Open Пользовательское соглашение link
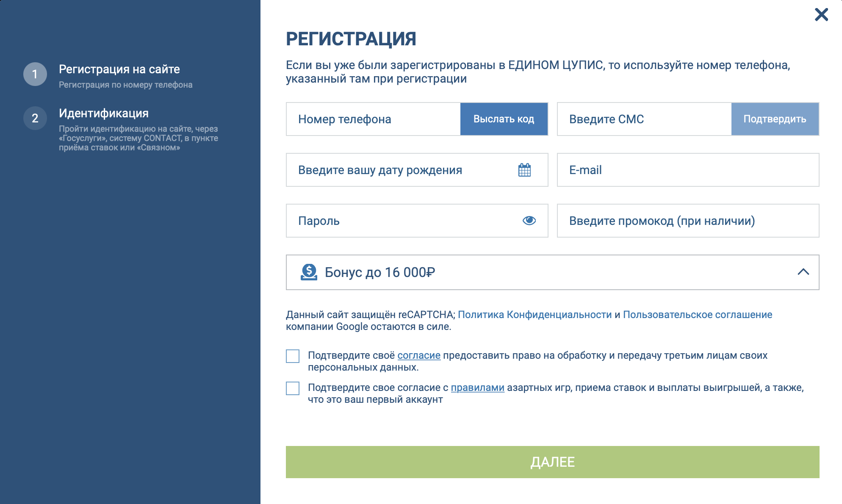 (x=698, y=315)
